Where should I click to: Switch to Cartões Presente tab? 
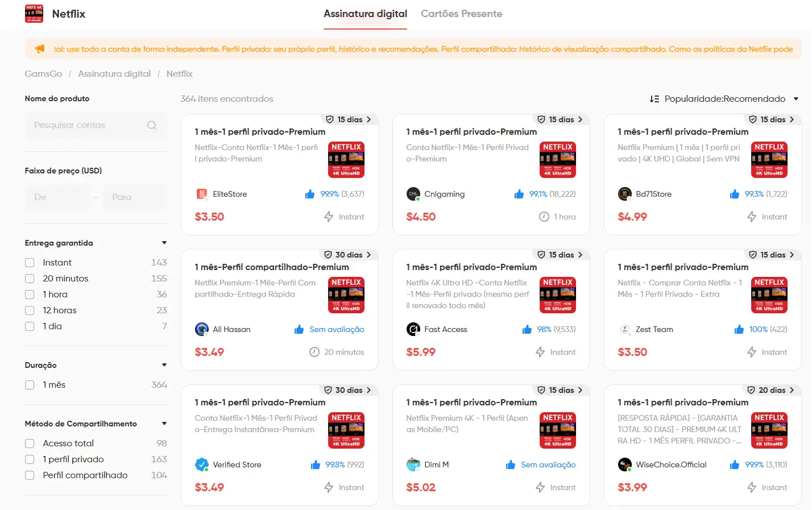click(x=462, y=14)
